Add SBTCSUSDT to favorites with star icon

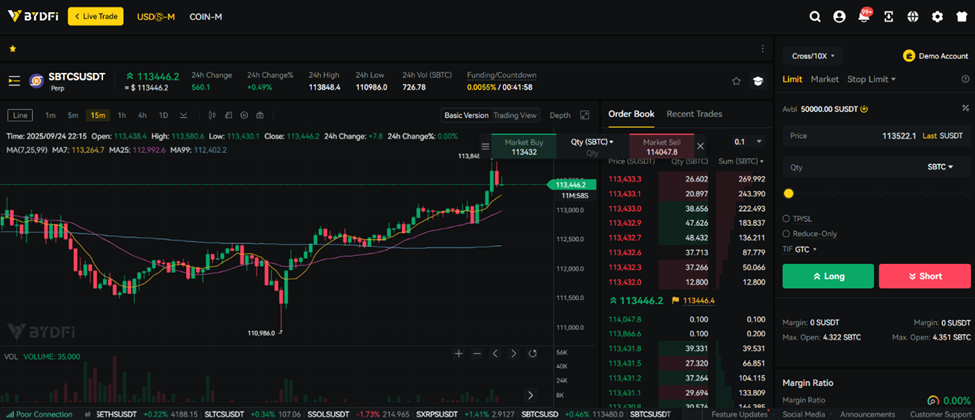(x=736, y=81)
